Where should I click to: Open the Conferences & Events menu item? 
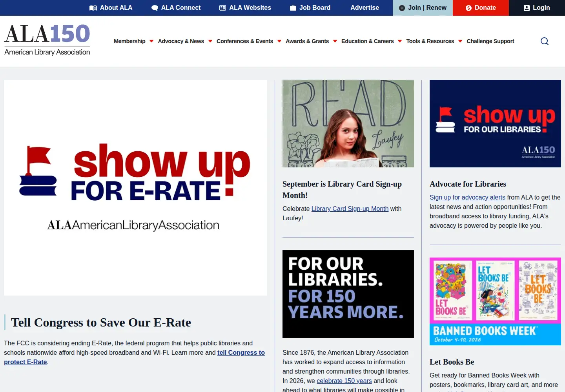coord(245,41)
